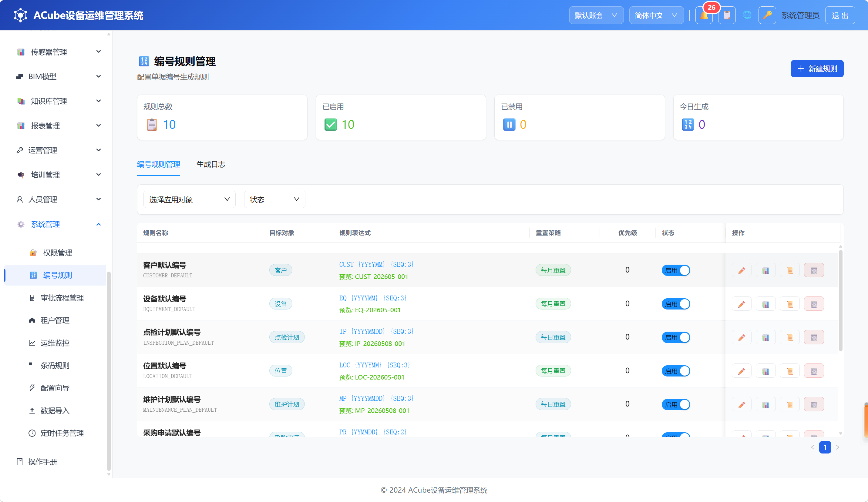Toggle 启用 switch for 客户默认编号
The image size is (868, 502).
tap(676, 270)
